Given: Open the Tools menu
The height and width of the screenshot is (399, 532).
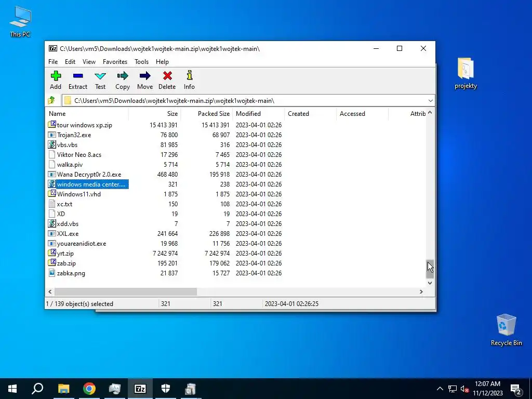Looking at the screenshot, I should point(141,62).
